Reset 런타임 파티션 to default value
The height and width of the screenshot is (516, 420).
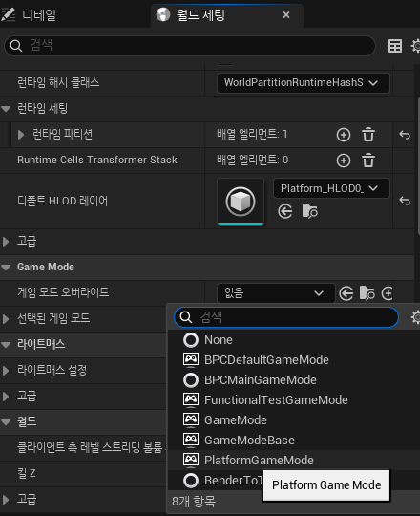405,135
